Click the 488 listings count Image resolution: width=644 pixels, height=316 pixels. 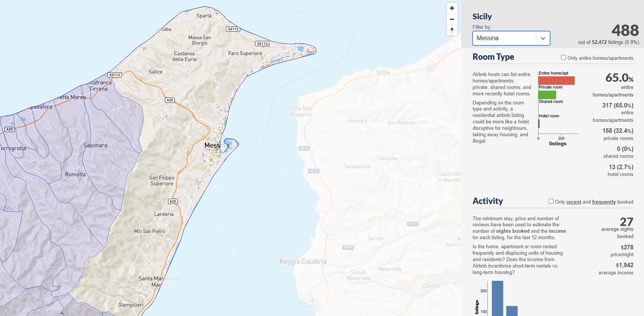(625, 30)
